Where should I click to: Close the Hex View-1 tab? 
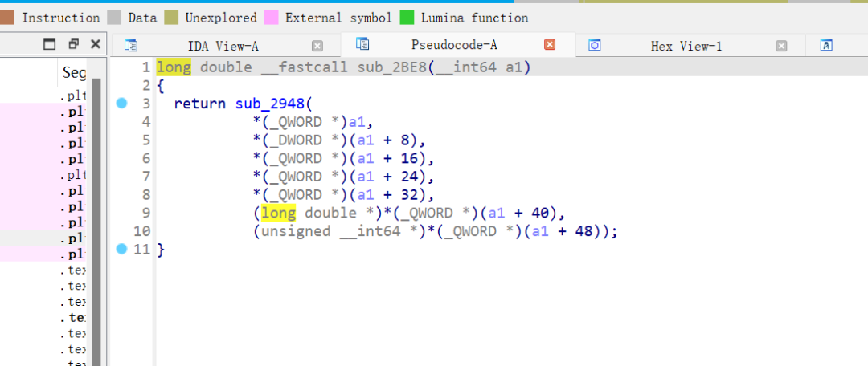[781, 46]
